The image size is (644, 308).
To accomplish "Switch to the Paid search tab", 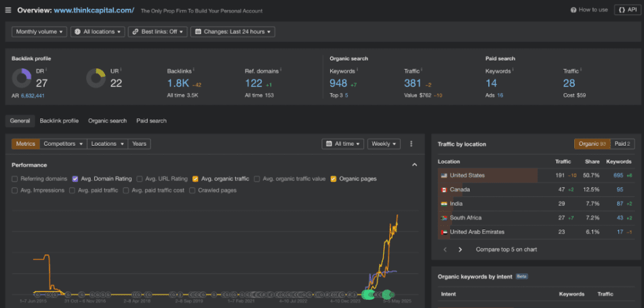I will (151, 121).
